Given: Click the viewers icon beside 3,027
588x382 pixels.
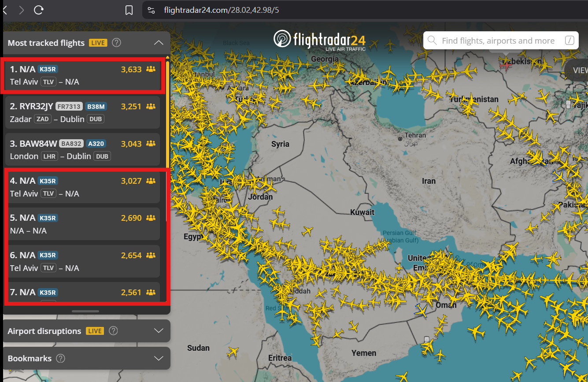Looking at the screenshot, I should (x=151, y=181).
